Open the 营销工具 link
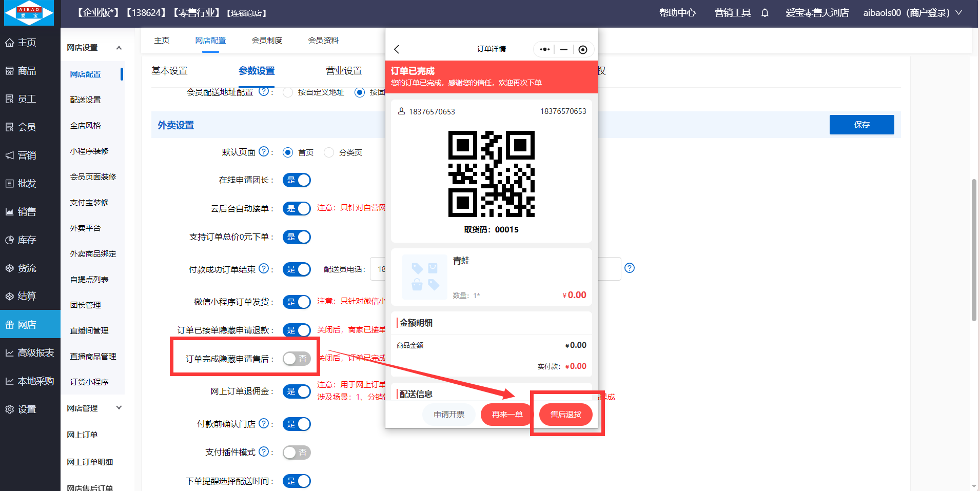 [733, 13]
